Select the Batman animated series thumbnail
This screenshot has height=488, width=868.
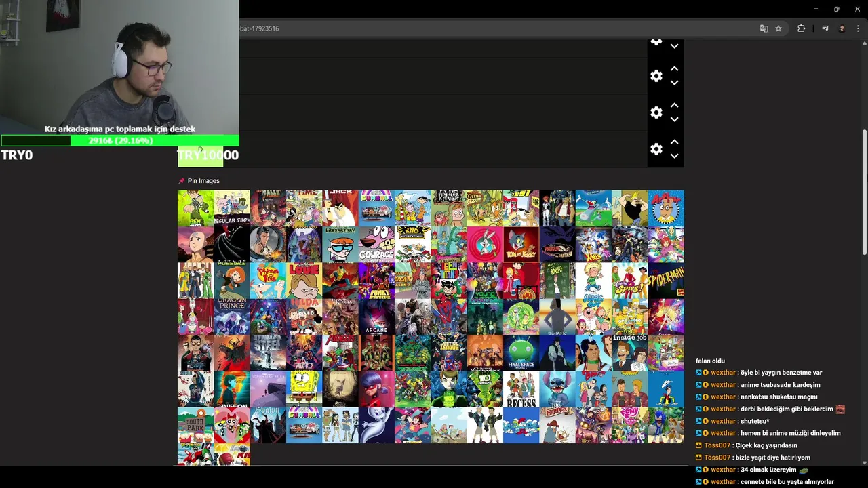(x=232, y=245)
